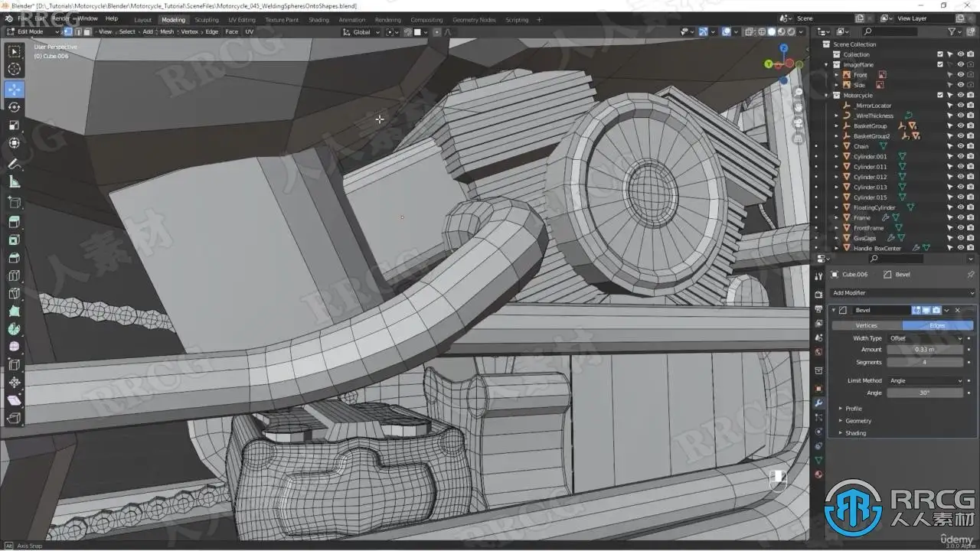Open the Global transform orientation dropdown
This screenshot has width=980, height=551.
361,31
